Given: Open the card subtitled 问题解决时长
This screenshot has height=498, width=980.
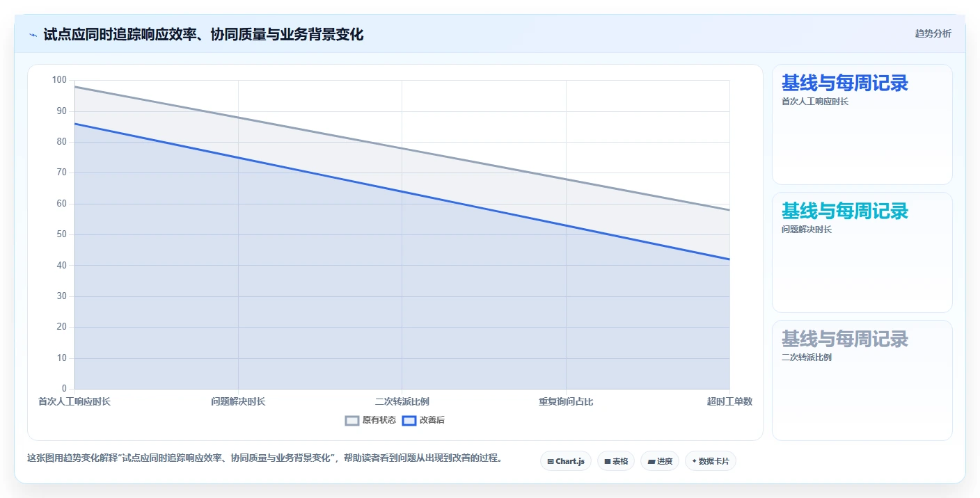Looking at the screenshot, I should [862, 252].
